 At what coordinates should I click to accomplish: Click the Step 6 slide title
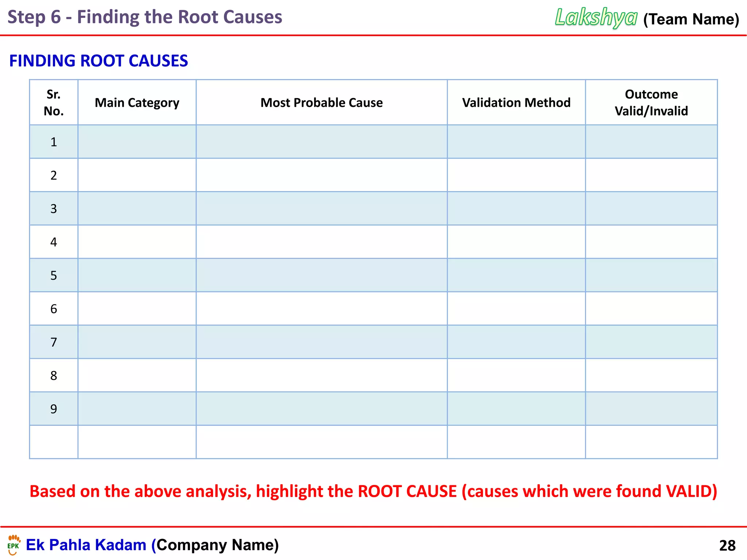(145, 17)
